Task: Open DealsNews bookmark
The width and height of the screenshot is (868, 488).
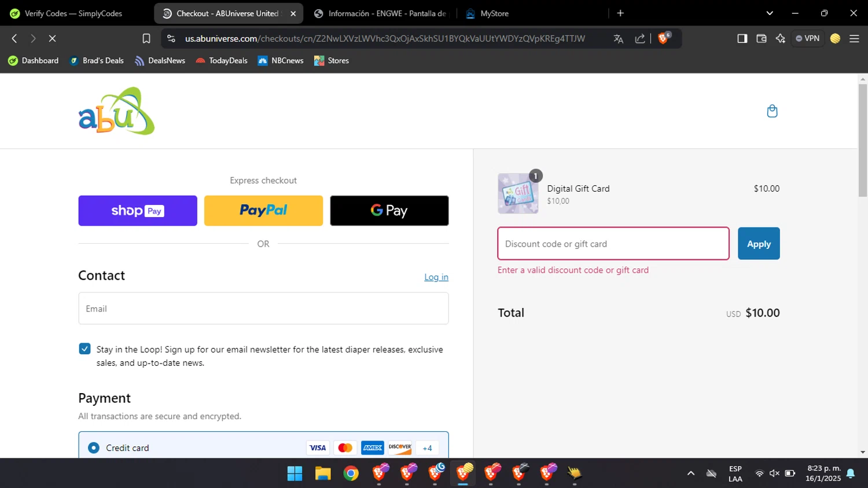Action: coord(160,61)
